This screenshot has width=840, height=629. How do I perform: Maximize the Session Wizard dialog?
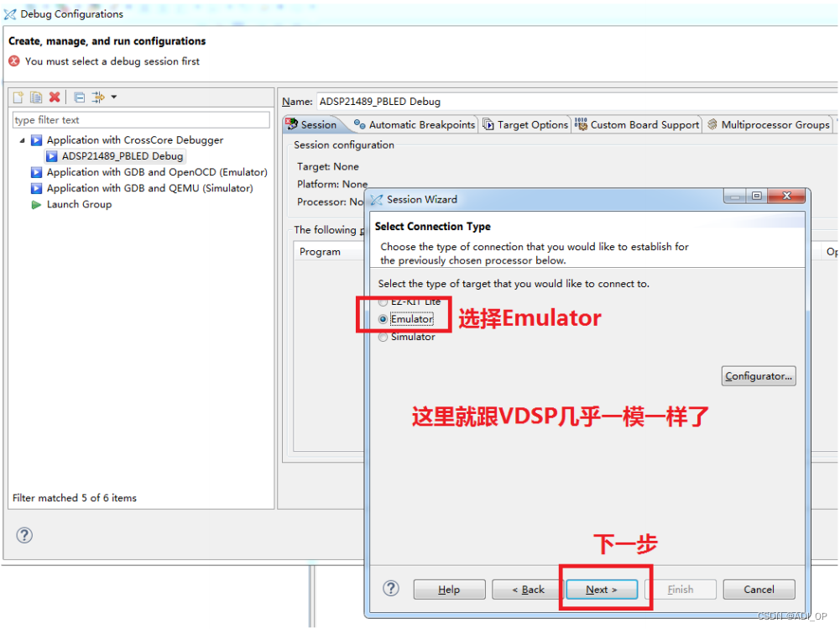[x=756, y=197]
